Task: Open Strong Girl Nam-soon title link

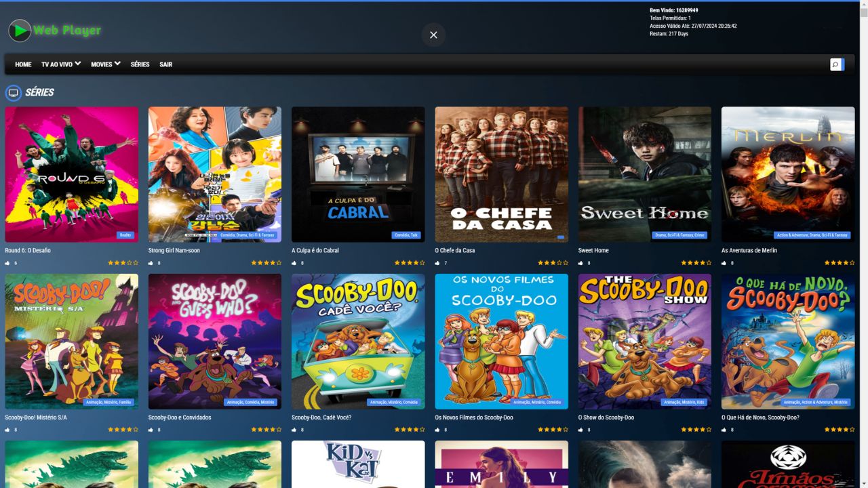Action: tap(174, 250)
